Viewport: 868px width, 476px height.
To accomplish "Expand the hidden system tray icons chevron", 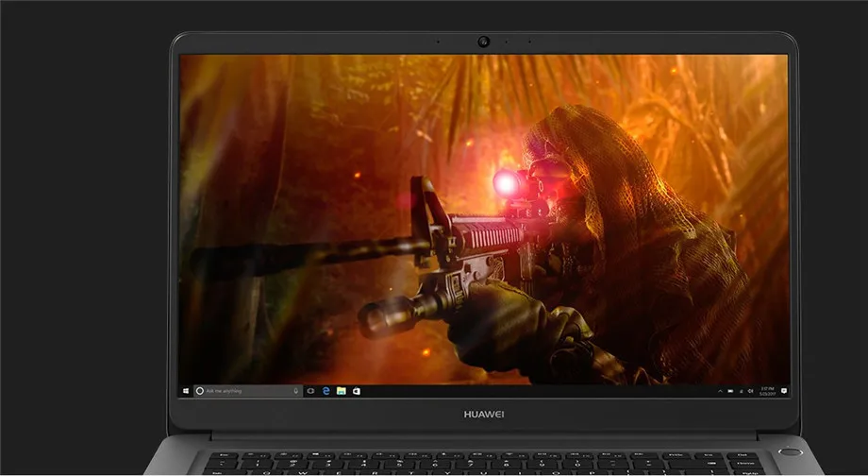I will 720,391.
